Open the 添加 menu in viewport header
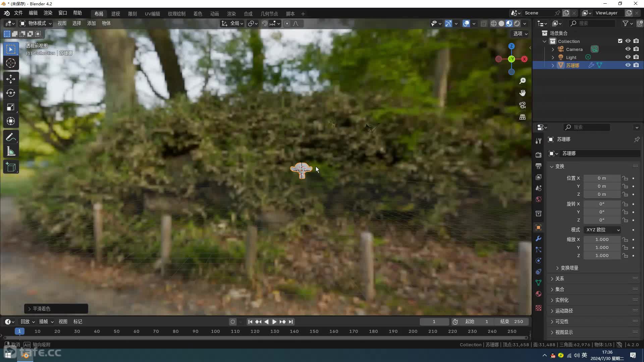The height and width of the screenshot is (362, 644). point(91,23)
